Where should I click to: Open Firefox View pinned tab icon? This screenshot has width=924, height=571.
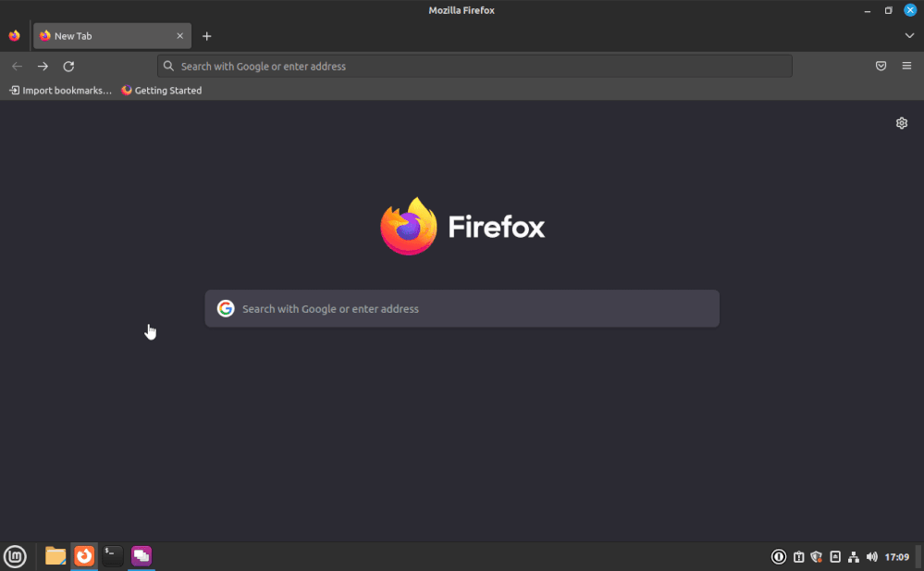(x=14, y=36)
